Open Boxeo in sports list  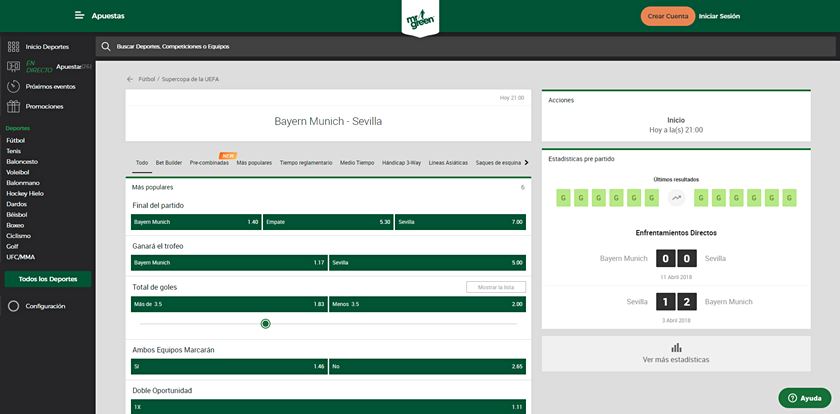(x=15, y=225)
